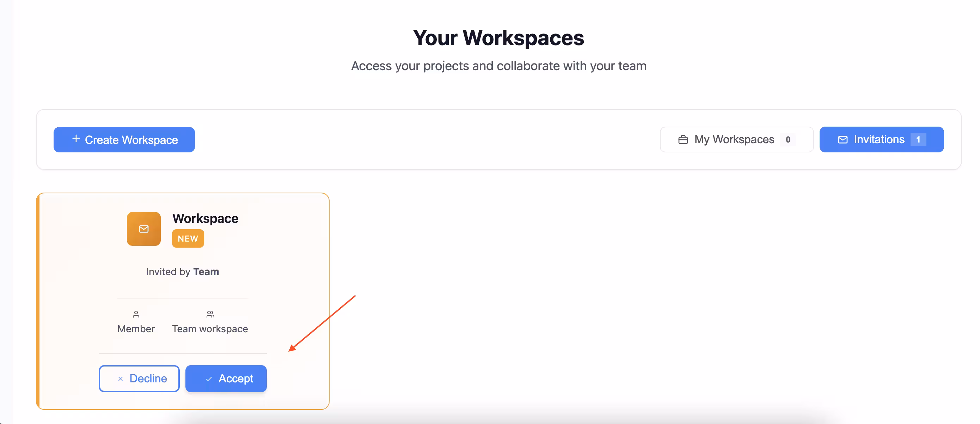Click the Invitations count badge showing 1
The height and width of the screenshot is (424, 980).
click(918, 140)
